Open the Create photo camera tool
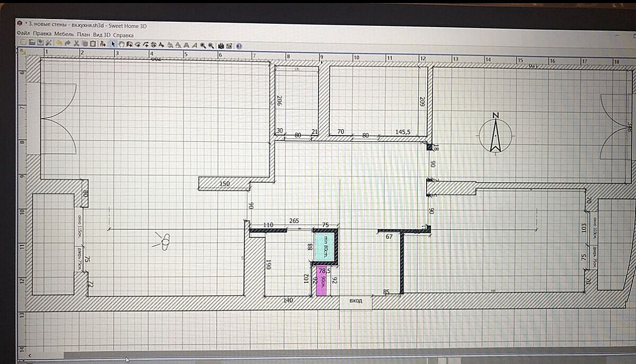The width and height of the screenshot is (636, 364). coord(221,45)
